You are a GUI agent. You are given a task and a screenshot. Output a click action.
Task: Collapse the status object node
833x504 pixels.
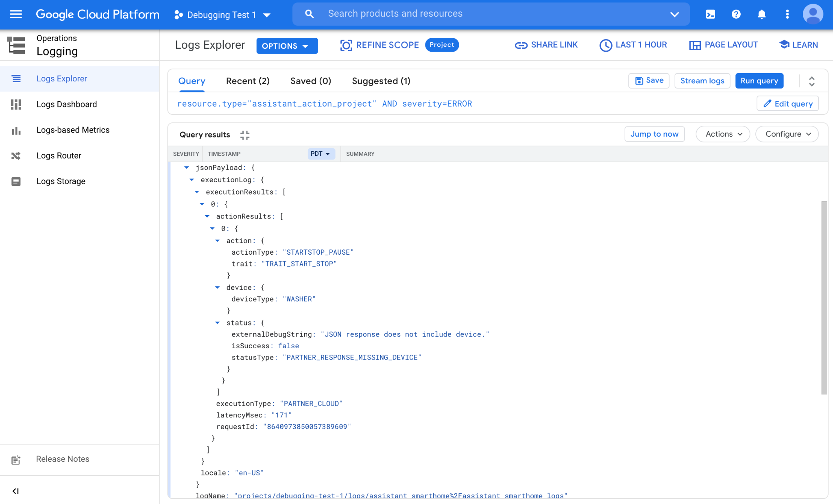tap(217, 323)
